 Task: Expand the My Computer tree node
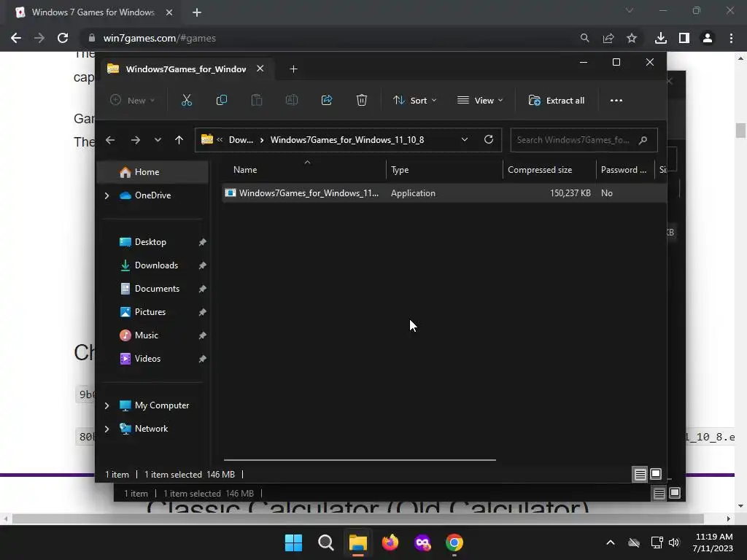pos(107,405)
